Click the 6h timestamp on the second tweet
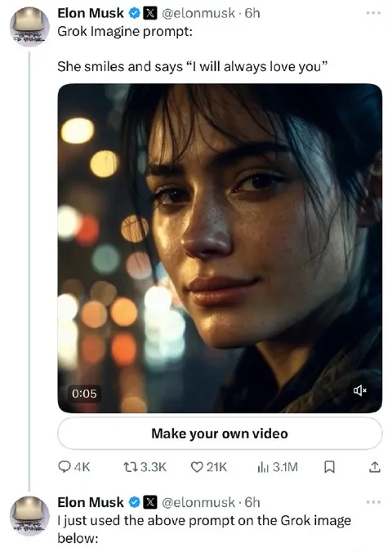Viewport: 392px width, 552px height. click(x=252, y=502)
